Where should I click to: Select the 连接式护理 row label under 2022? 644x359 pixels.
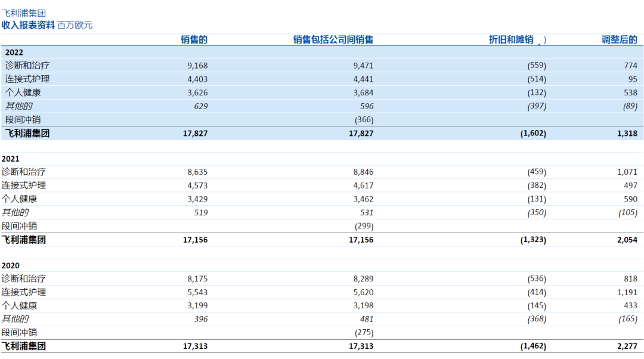point(27,79)
